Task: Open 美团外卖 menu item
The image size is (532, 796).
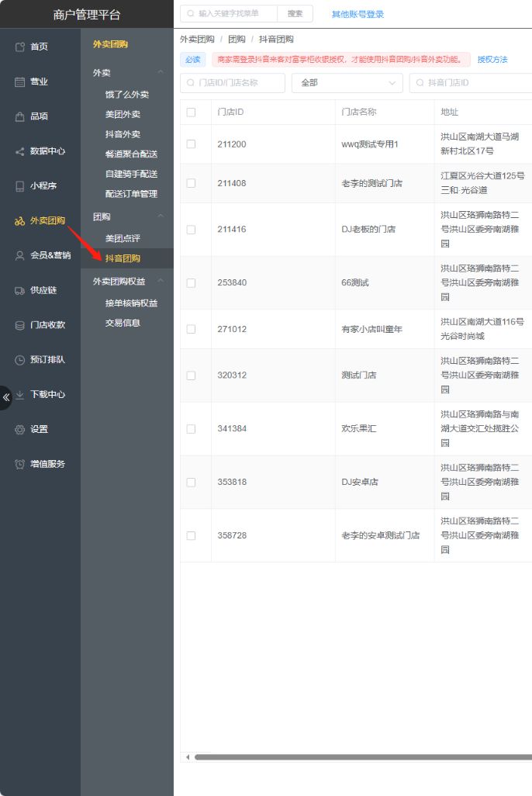Action: pos(123,115)
